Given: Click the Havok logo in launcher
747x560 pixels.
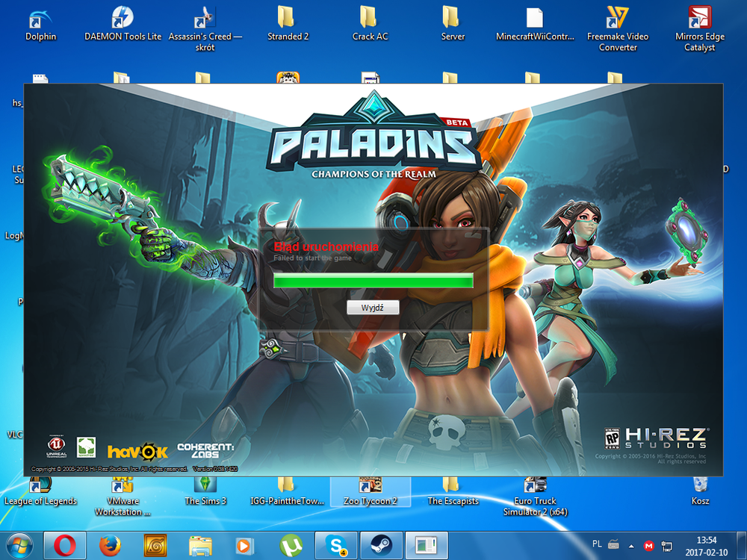Looking at the screenshot, I should [137, 451].
